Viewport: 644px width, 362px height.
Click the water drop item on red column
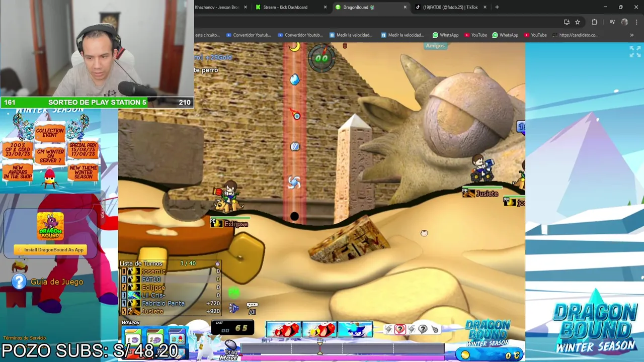click(294, 79)
